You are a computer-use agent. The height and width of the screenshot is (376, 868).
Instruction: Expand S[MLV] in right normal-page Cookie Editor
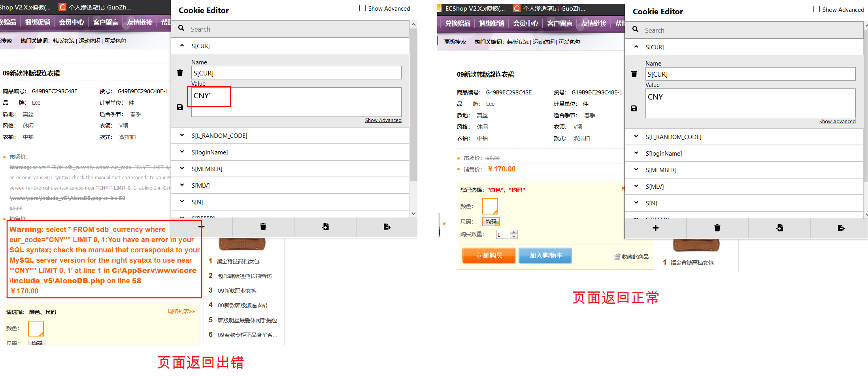pos(636,186)
